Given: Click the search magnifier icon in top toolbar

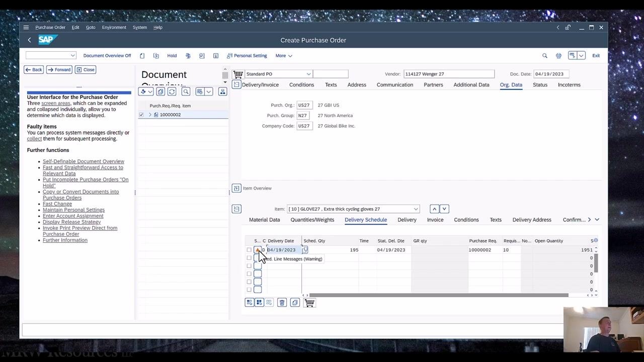Looking at the screenshot, I should coord(544,56).
